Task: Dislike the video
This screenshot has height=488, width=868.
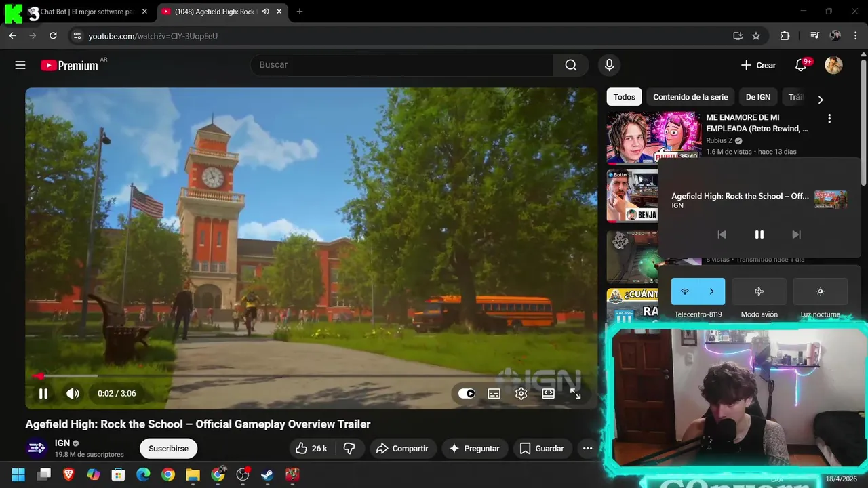Action: click(349, 448)
